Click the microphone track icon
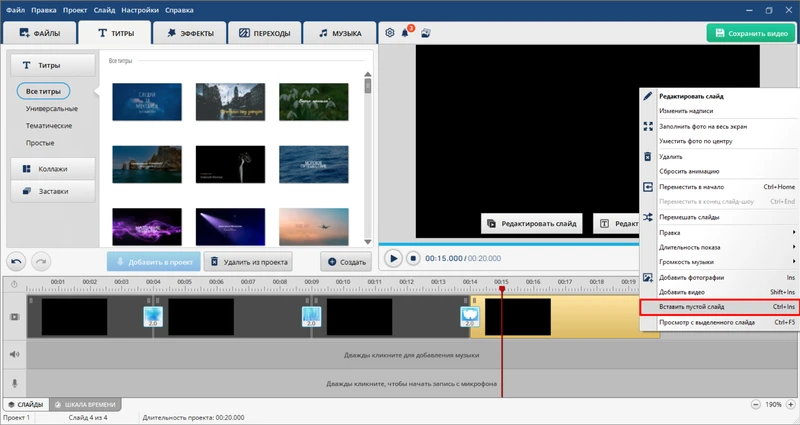 [x=14, y=383]
